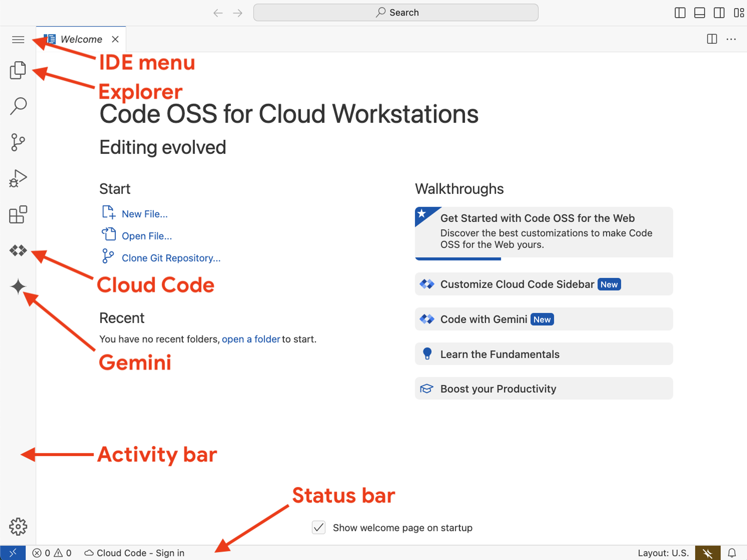Open the Customize Layout menu
Screen dimensions: 747x560
[738, 13]
